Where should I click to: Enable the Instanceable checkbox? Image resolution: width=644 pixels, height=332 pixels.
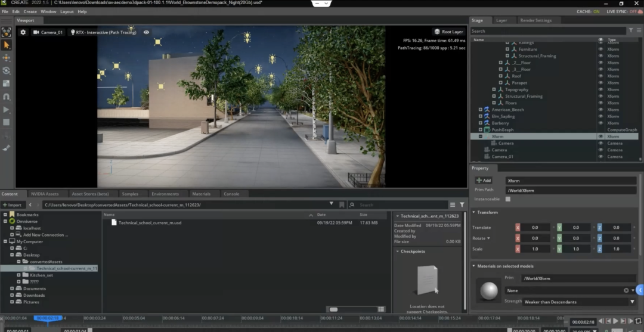tap(508, 199)
